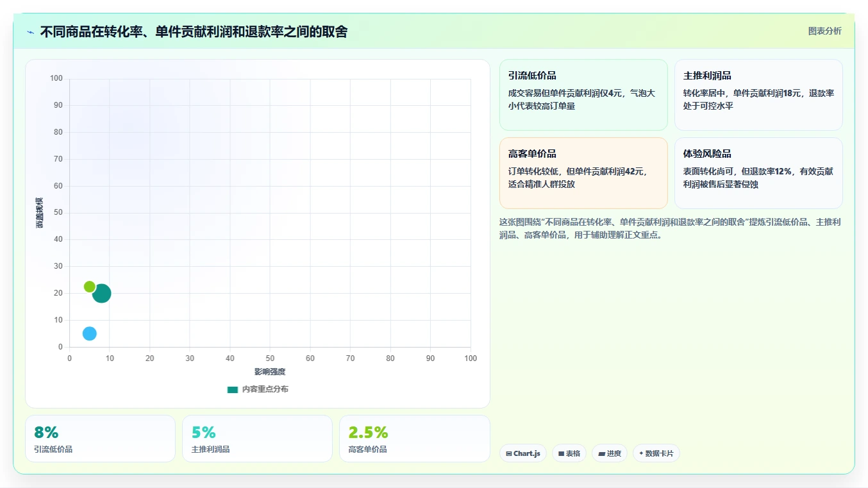The image size is (868, 488).
Task: Click the 表格 tag chip
Action: 569,453
